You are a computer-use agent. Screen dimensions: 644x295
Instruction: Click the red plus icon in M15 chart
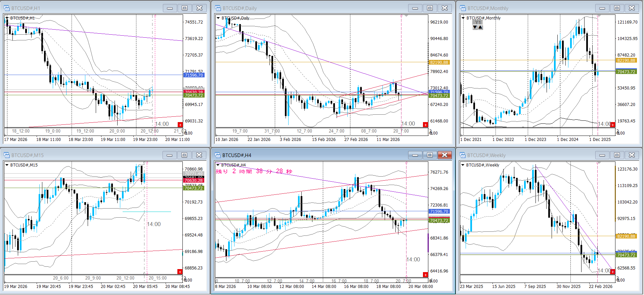[180, 272]
